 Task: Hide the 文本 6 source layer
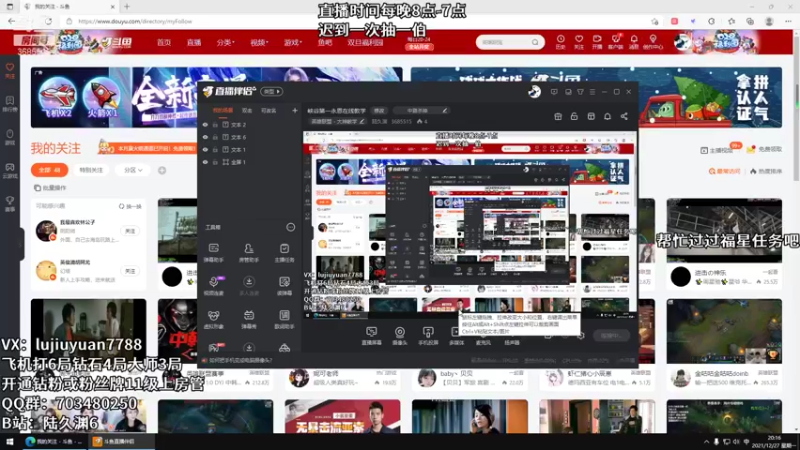click(x=205, y=137)
